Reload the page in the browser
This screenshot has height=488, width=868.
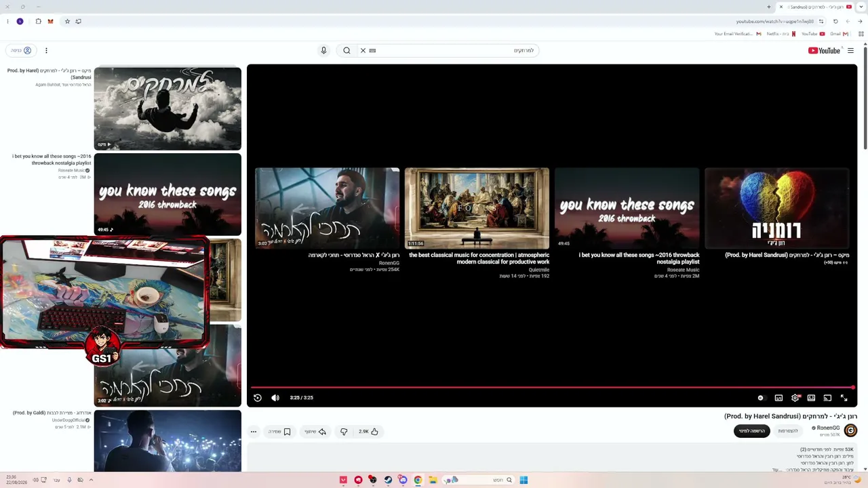pyautogui.click(x=835, y=21)
